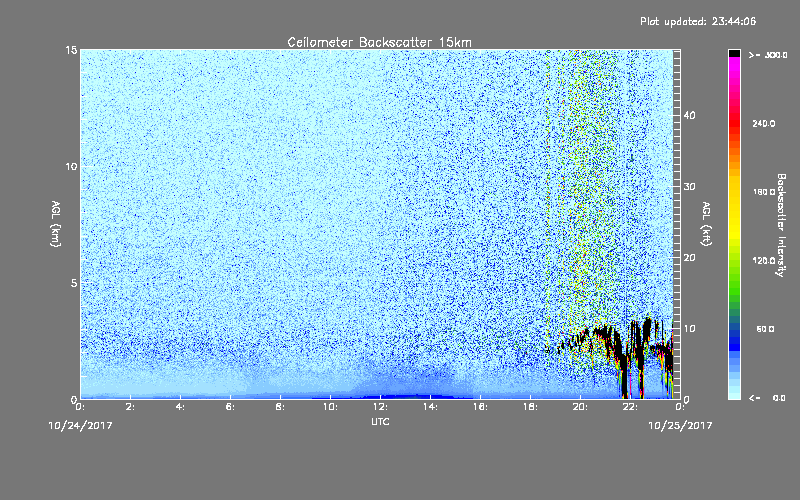800x500 pixels.
Task: Click the '18:' hour tick label on x-axis
Action: click(x=531, y=407)
